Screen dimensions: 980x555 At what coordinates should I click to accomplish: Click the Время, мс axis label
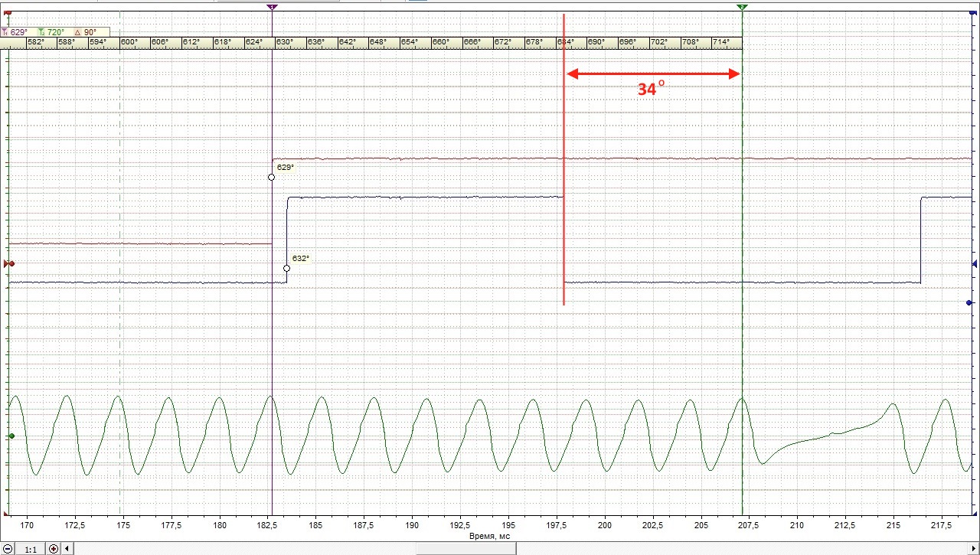[x=489, y=536]
